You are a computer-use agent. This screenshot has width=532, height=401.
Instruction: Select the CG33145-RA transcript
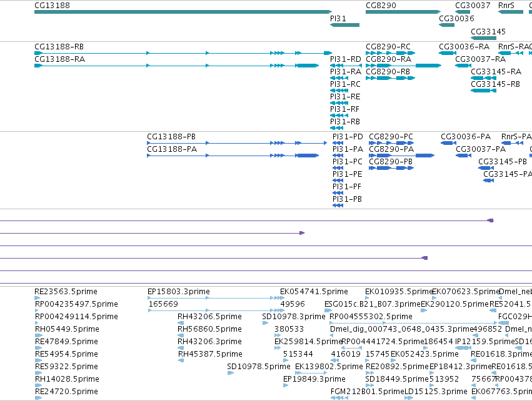[x=483, y=78]
